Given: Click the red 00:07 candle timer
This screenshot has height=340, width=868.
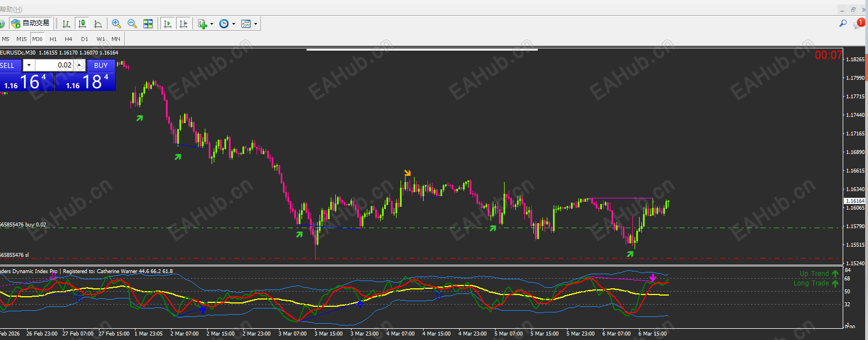Looking at the screenshot, I should (829, 55).
